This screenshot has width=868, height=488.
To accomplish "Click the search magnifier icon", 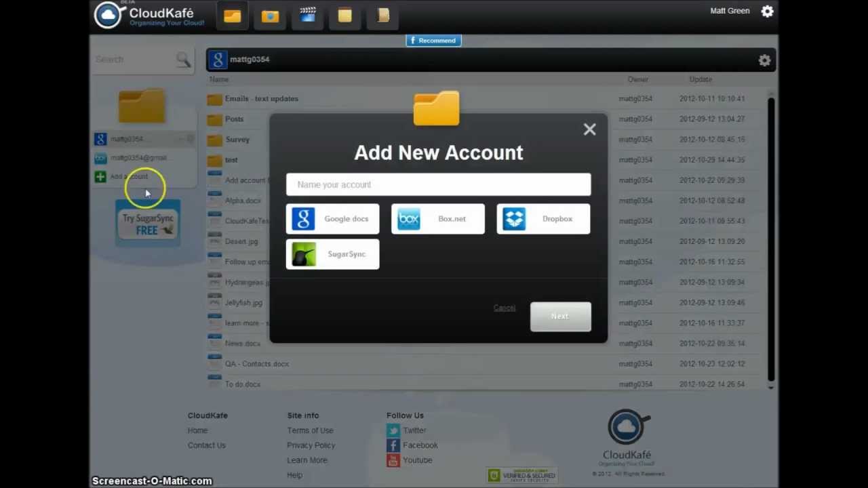I will coord(183,60).
